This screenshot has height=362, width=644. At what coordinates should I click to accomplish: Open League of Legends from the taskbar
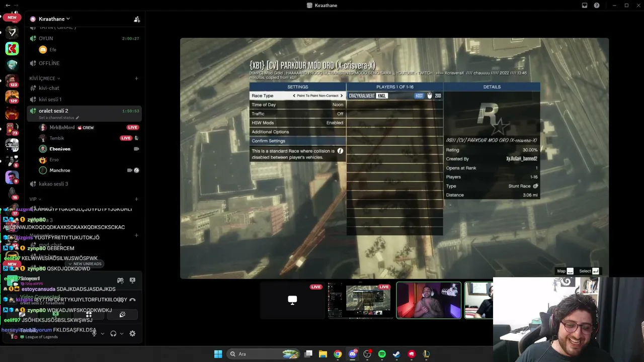click(426, 354)
